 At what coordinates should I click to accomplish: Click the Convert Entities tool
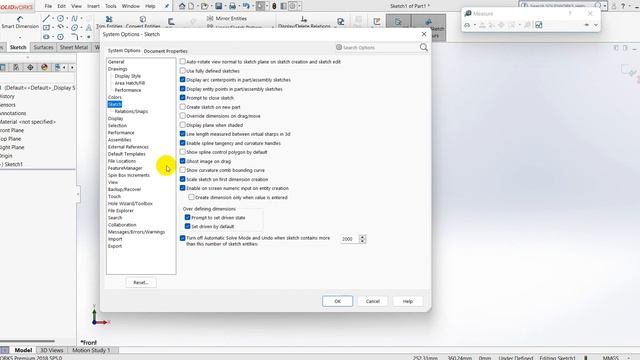click(143, 22)
